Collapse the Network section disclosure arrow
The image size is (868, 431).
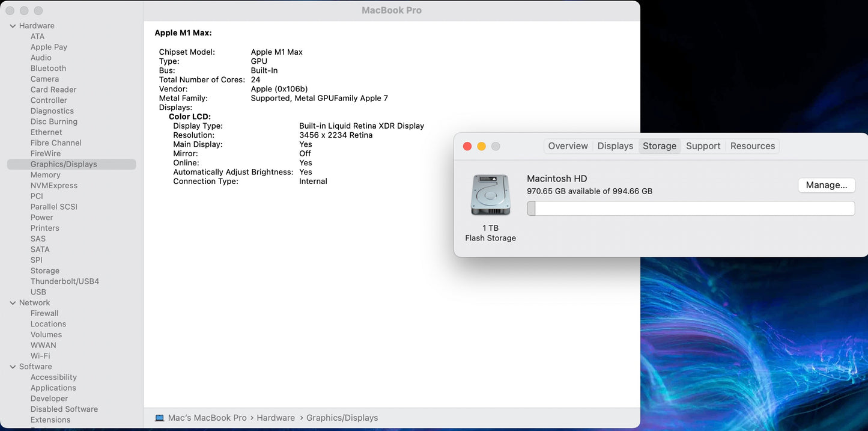point(13,303)
